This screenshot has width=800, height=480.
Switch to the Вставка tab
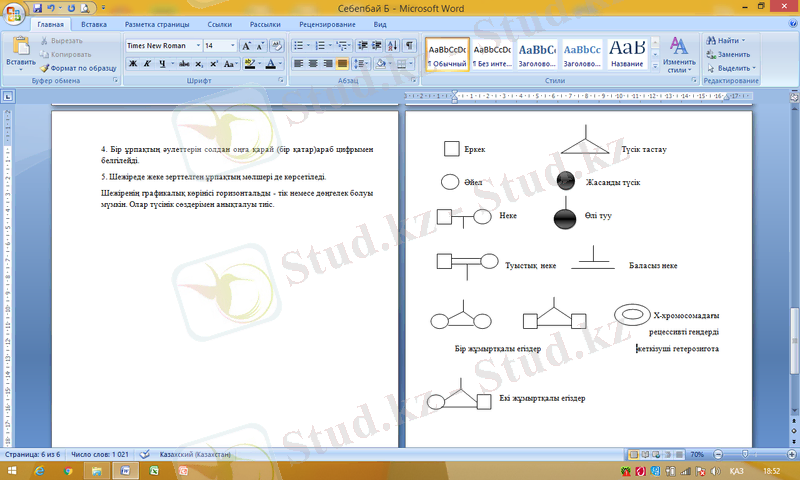(x=94, y=23)
